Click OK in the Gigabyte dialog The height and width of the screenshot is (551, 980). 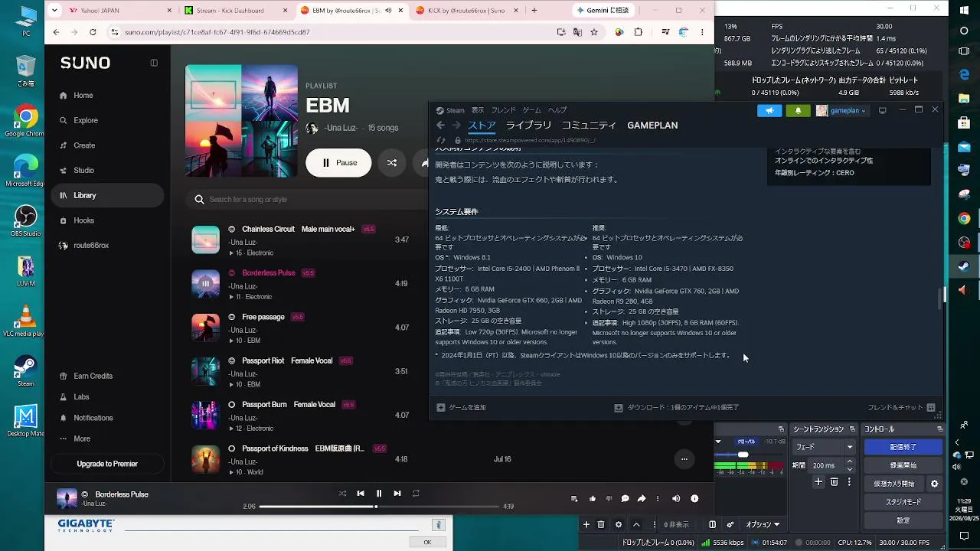427,543
